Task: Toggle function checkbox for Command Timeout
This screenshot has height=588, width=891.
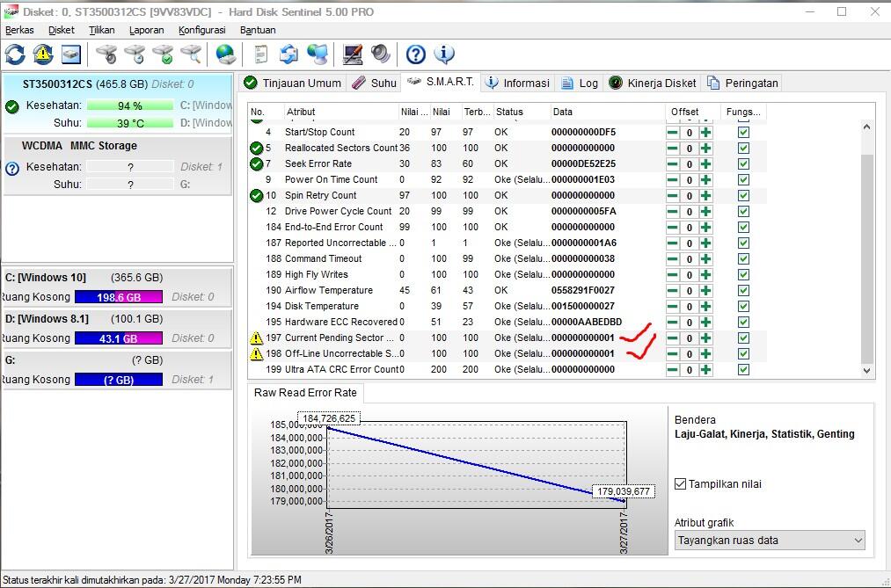Action: click(x=743, y=258)
